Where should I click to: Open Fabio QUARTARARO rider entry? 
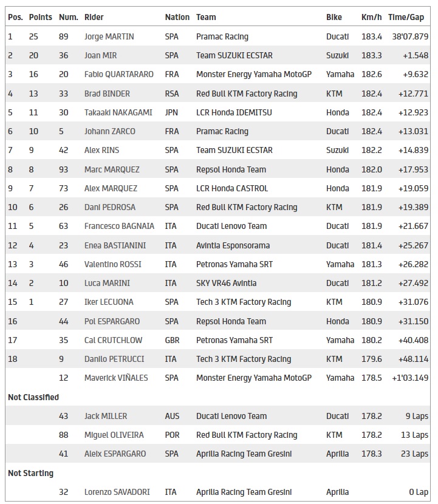point(118,74)
